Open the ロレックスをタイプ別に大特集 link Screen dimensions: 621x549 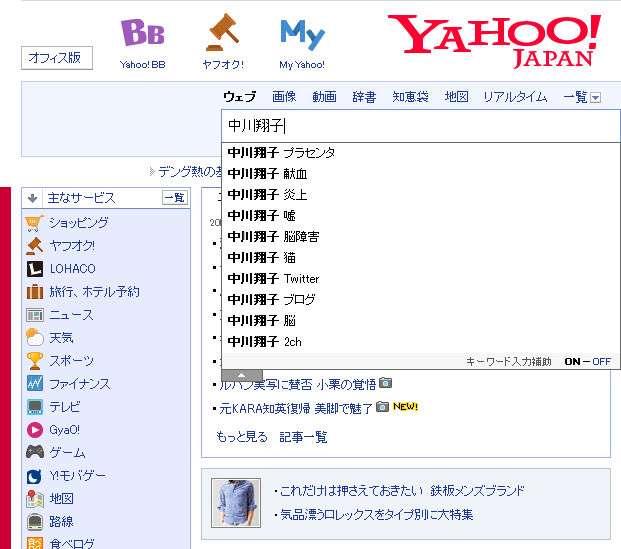(377, 515)
